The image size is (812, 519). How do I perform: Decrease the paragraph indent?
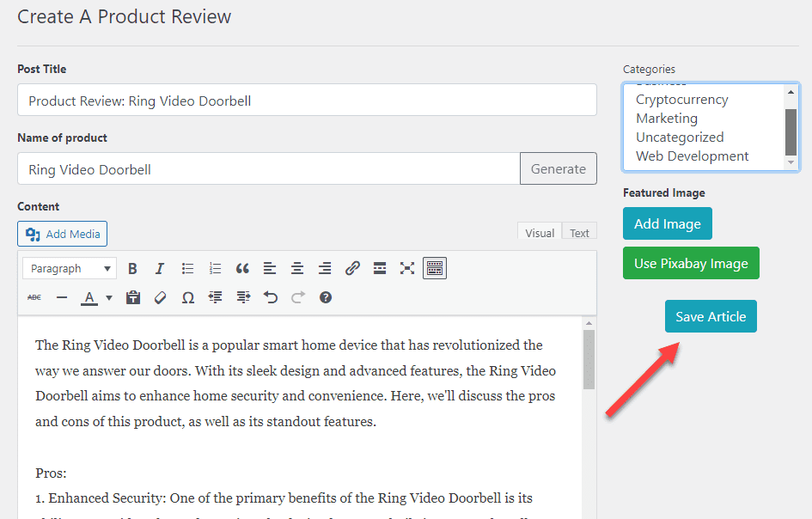(216, 297)
